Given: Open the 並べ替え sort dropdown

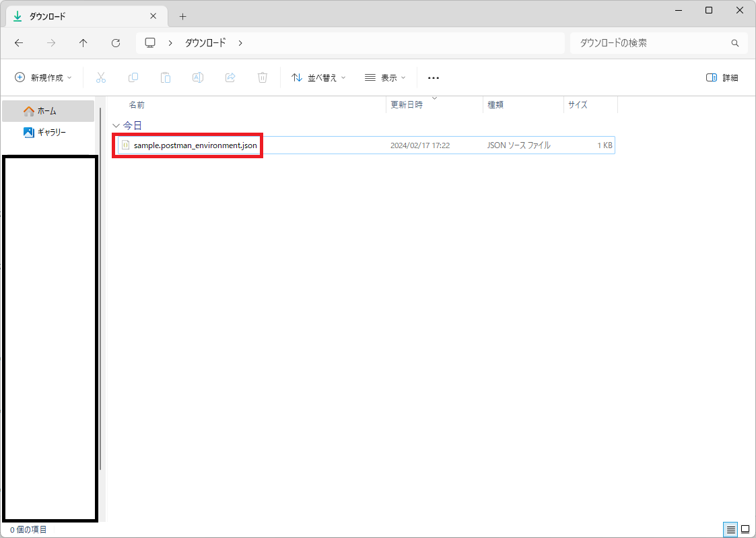Looking at the screenshot, I should point(318,77).
